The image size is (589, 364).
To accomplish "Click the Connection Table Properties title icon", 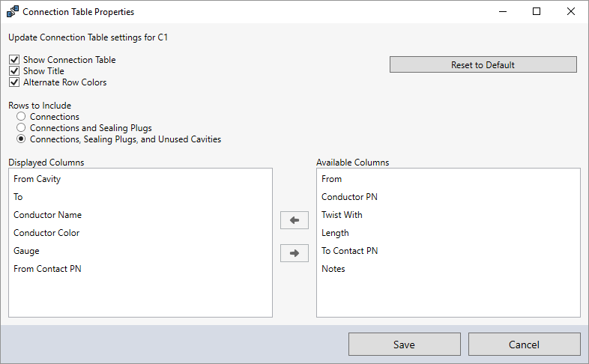I will coord(13,12).
